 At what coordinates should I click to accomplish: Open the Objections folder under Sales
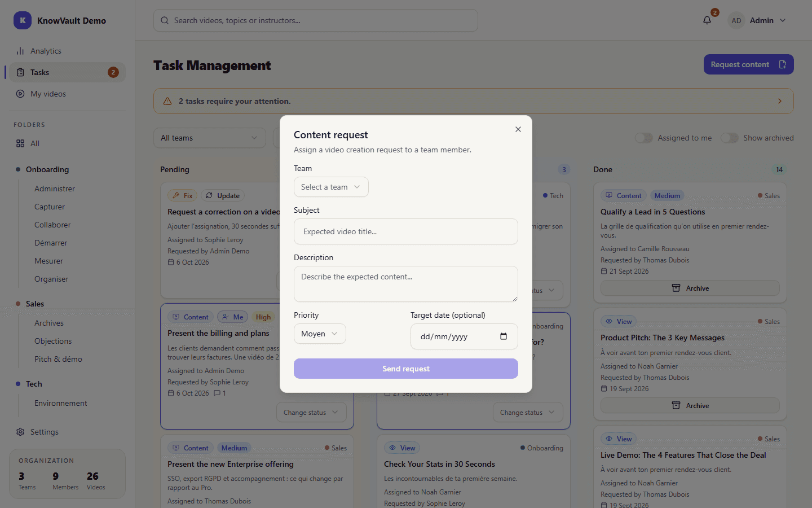[x=53, y=341]
